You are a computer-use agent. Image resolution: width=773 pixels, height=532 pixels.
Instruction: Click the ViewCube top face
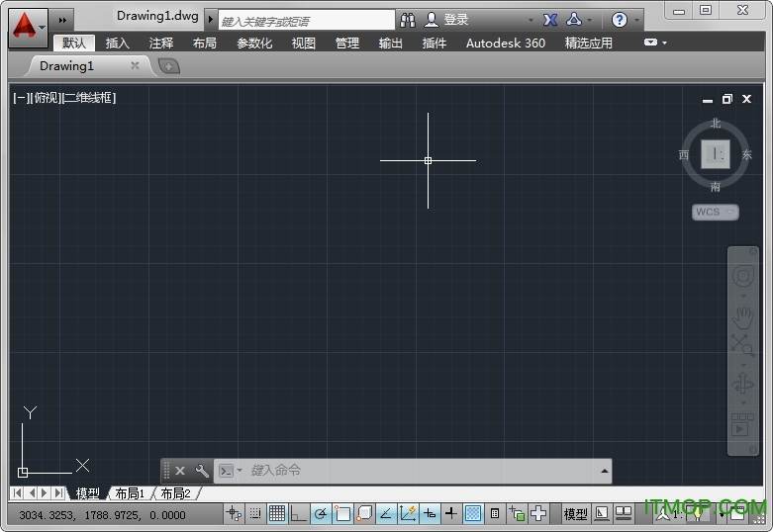click(x=716, y=154)
